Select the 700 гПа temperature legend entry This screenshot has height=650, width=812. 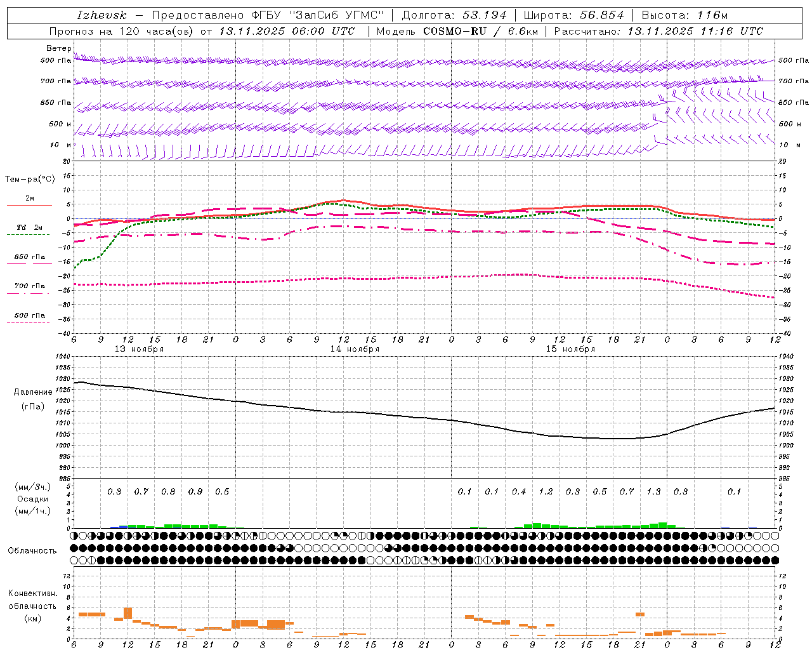[29, 286]
